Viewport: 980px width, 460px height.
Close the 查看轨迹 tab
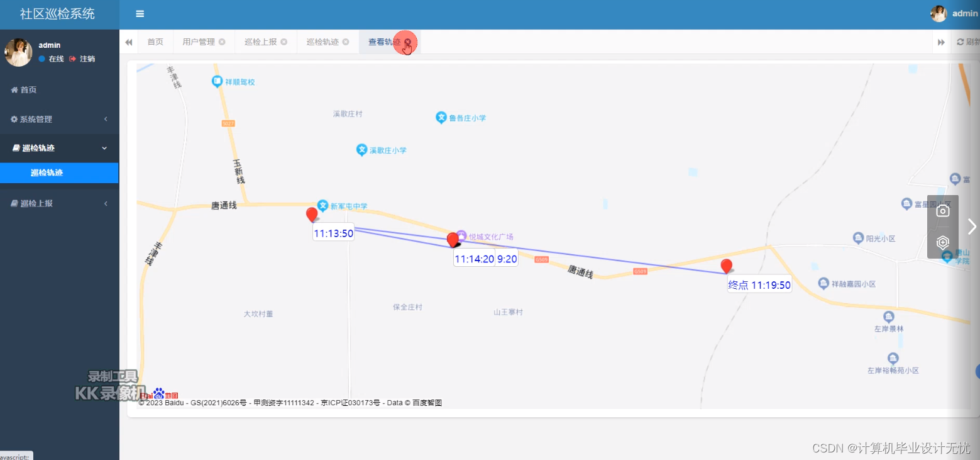[x=408, y=42]
